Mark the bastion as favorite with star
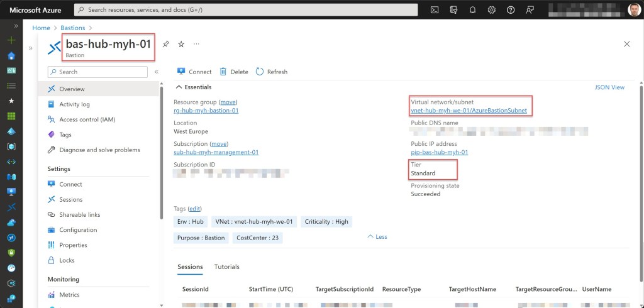The image size is (644, 308). pyautogui.click(x=181, y=44)
